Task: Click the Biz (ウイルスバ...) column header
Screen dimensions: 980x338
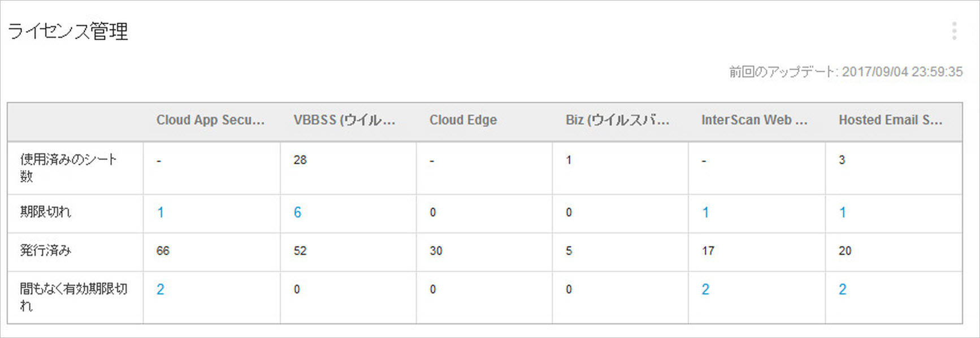Action: [x=617, y=120]
